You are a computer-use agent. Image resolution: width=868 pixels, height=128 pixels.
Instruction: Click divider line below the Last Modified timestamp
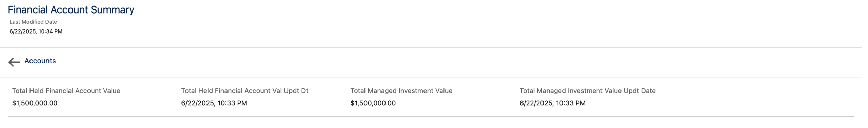[x=431, y=47]
